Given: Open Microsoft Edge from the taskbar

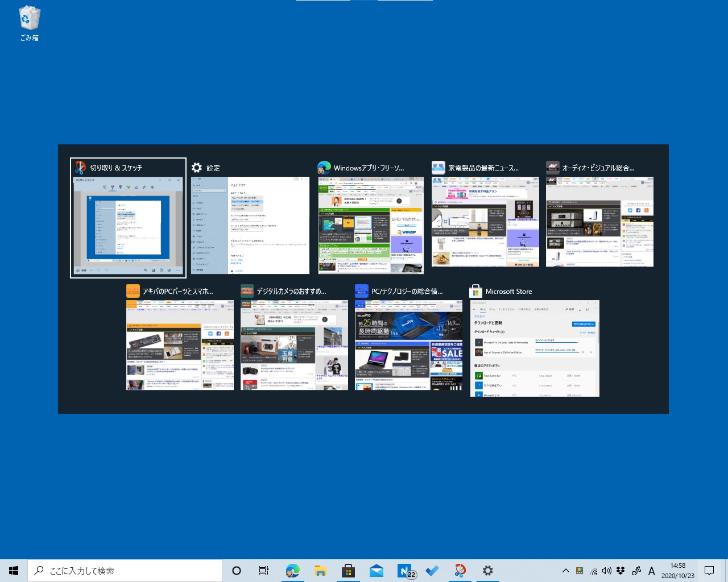Looking at the screenshot, I should click(292, 570).
